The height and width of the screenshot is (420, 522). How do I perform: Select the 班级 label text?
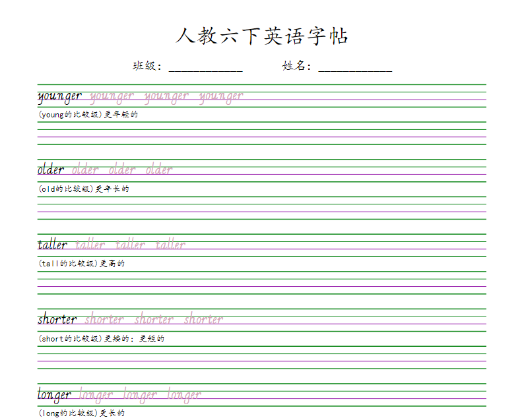click(x=147, y=66)
